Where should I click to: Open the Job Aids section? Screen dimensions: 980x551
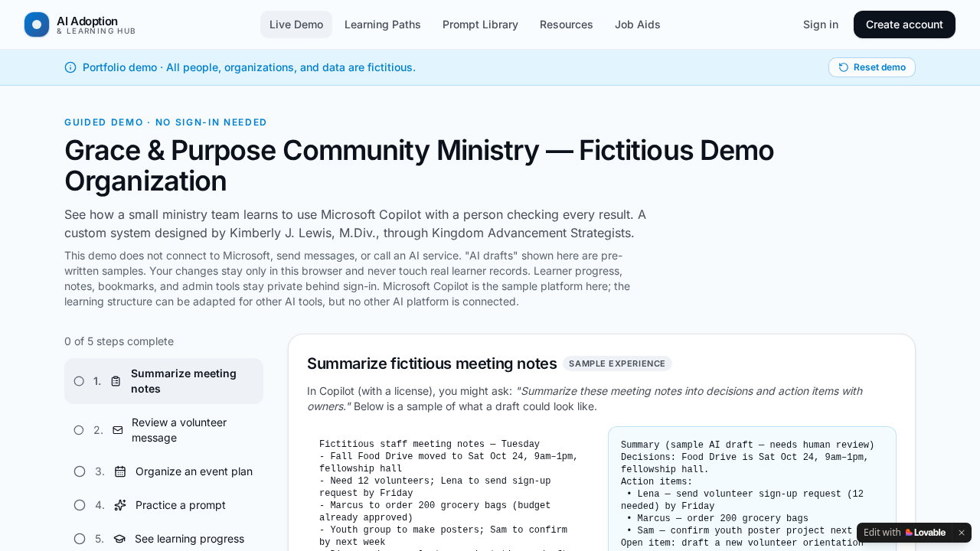pos(638,24)
